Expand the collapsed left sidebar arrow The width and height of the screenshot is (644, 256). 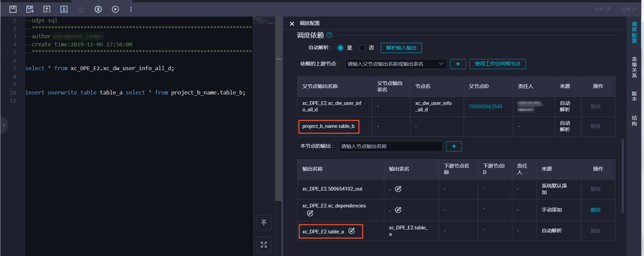[4, 125]
